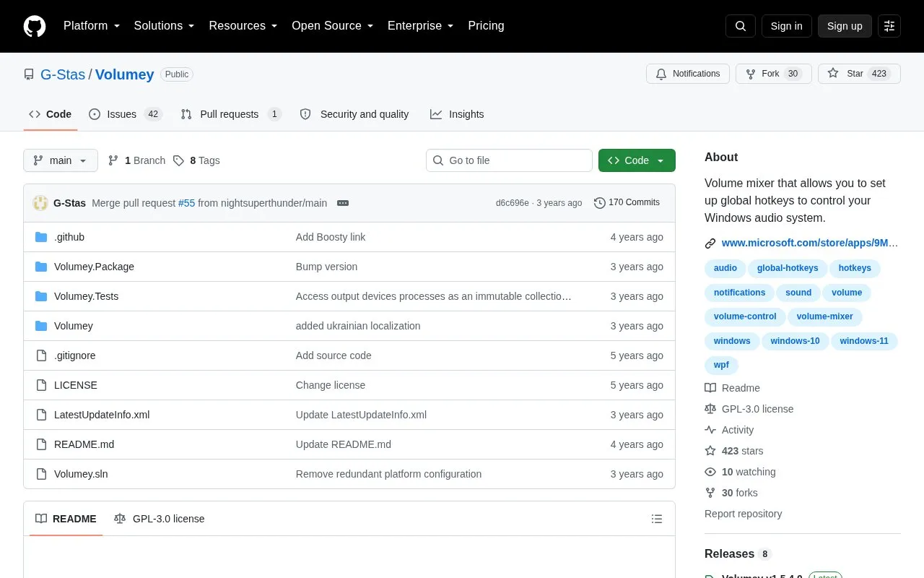Open 'added ukrainian localization' commit message
The width and height of the screenshot is (924, 578).
(358, 326)
